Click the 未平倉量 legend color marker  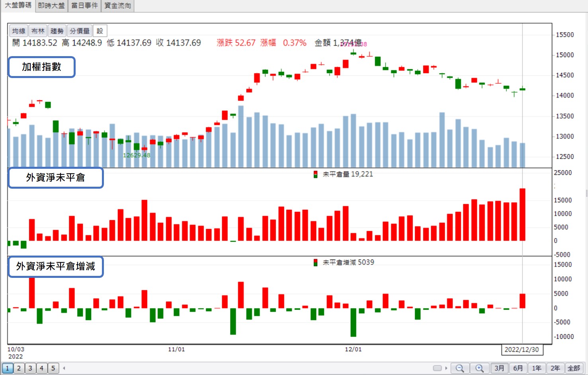(315, 174)
